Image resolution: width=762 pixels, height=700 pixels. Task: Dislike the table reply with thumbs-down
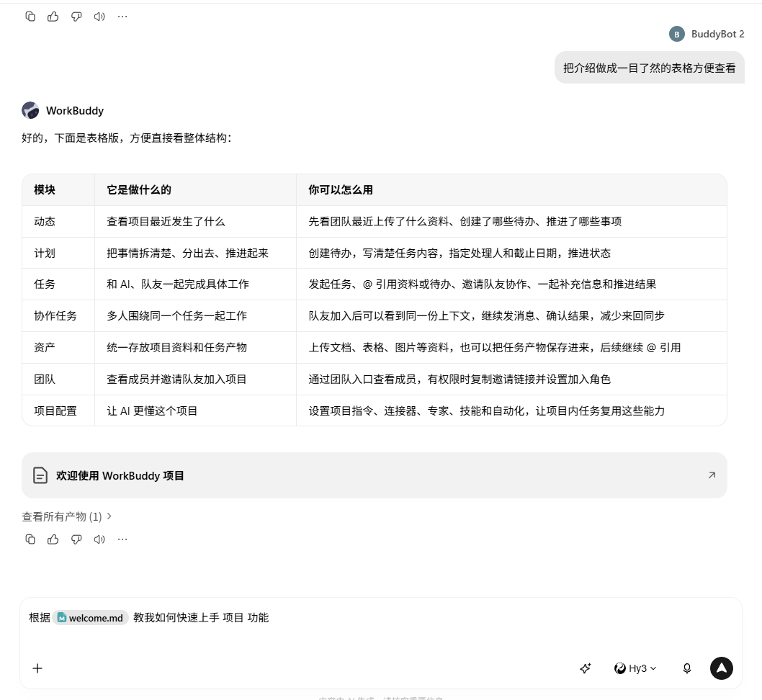[76, 539]
